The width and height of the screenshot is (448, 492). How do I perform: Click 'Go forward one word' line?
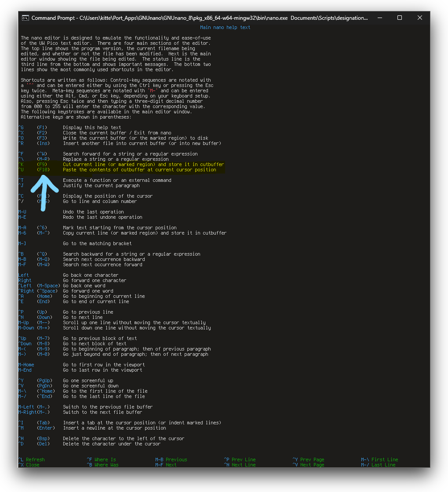(x=88, y=291)
